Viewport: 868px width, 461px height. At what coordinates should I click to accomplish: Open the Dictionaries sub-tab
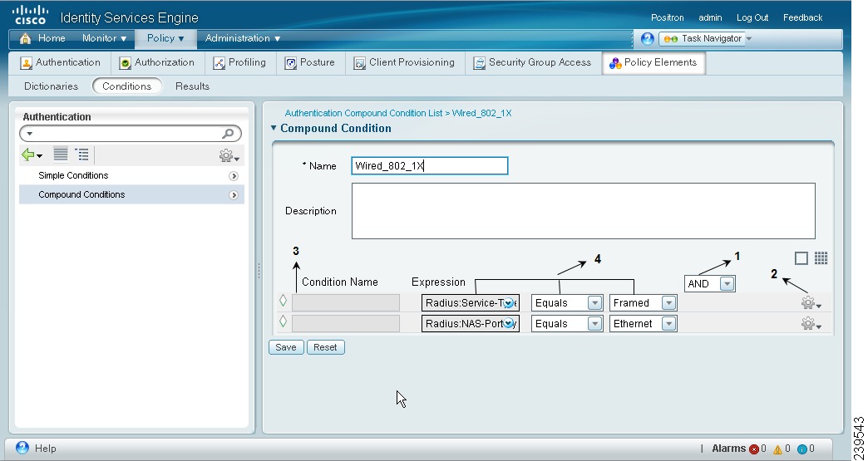click(x=51, y=86)
